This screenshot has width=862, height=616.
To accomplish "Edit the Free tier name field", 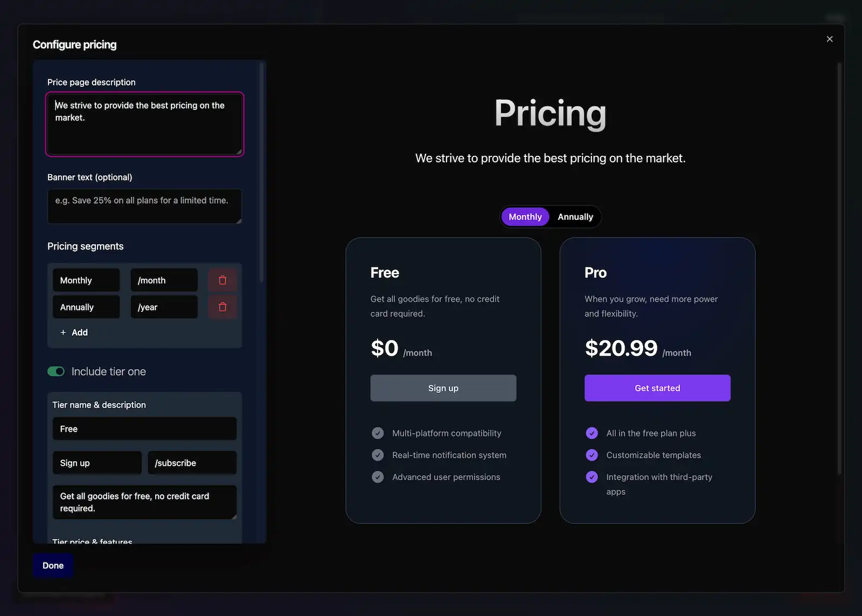I will 144,429.
